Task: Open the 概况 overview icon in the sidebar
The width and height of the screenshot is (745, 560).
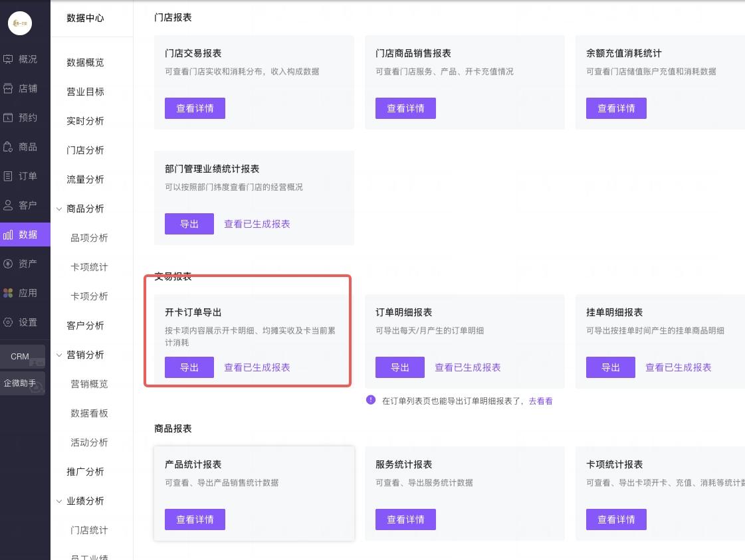Action: [8, 59]
